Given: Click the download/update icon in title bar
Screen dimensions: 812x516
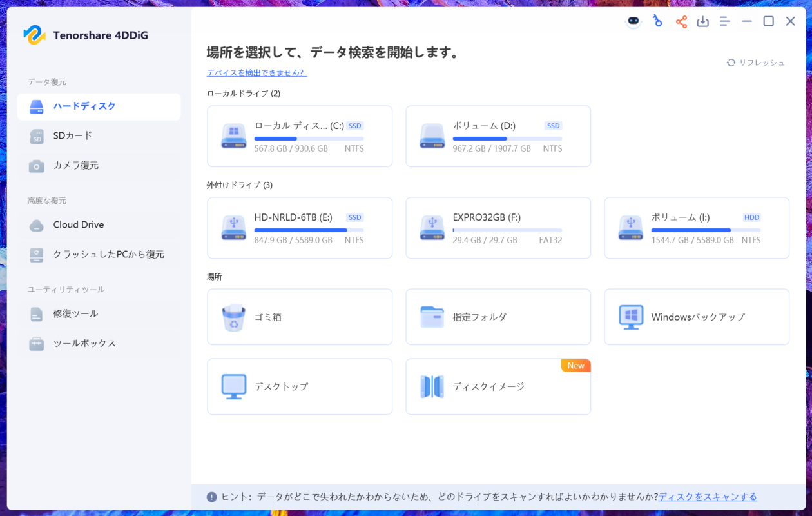Looking at the screenshot, I should click(x=702, y=22).
